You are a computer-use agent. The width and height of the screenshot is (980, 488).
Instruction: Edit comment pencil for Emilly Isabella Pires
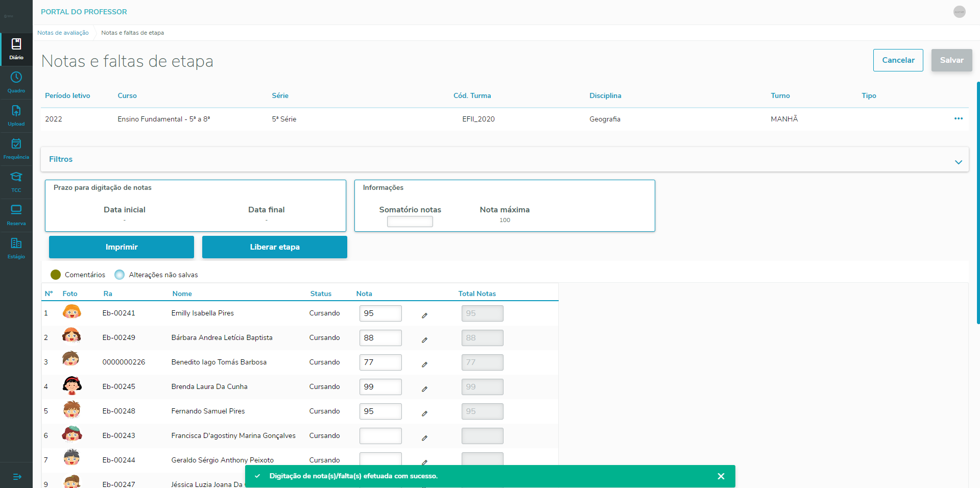pyautogui.click(x=424, y=315)
